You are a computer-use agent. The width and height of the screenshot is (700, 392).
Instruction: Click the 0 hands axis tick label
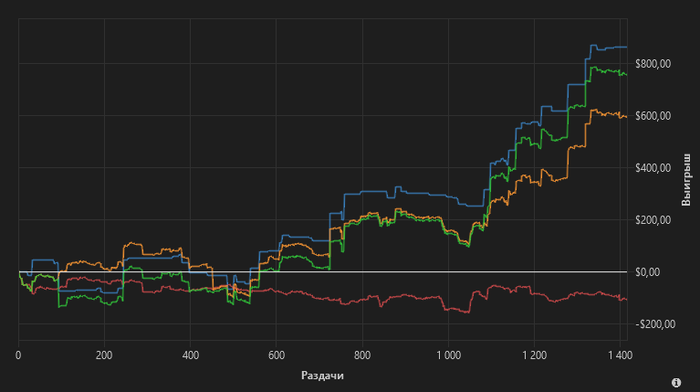[x=18, y=355]
